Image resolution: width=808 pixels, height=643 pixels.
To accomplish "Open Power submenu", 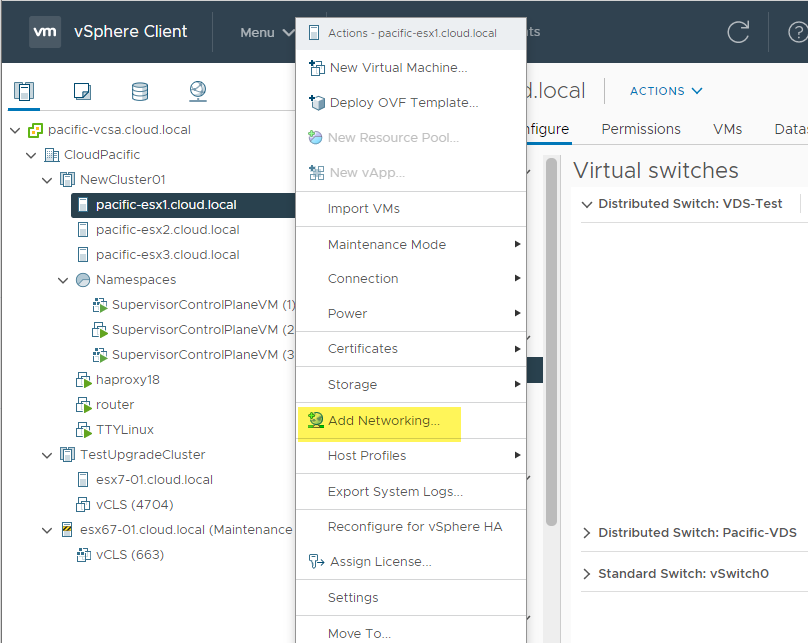I will pos(411,314).
